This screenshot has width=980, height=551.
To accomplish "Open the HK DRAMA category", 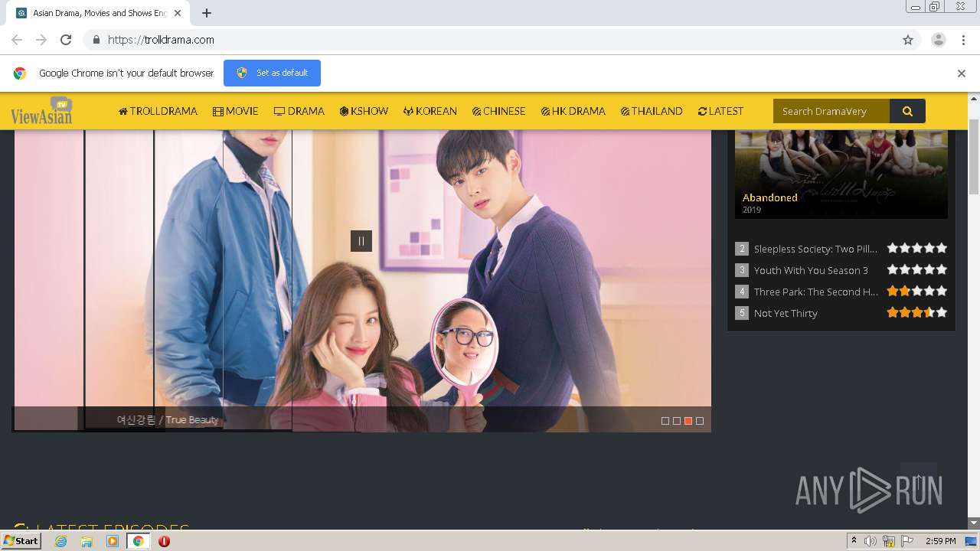I will (573, 111).
